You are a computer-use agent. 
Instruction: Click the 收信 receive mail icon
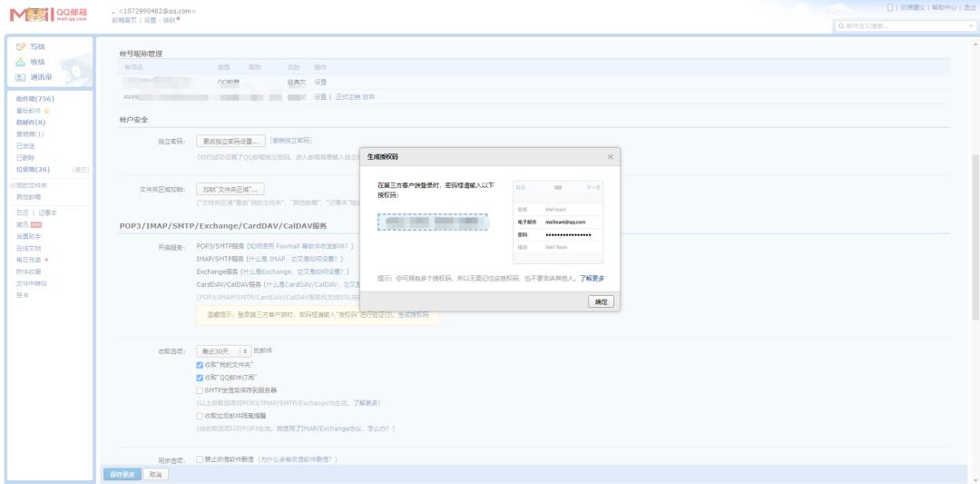pos(21,62)
